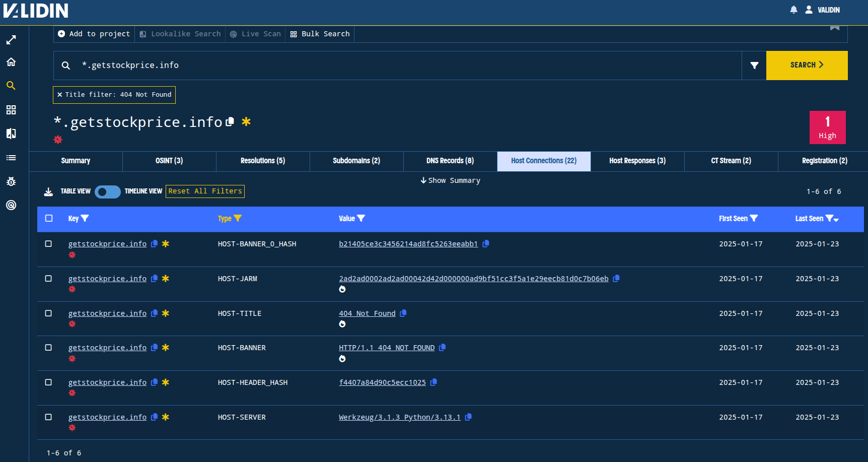
Task: Open the compare icon in the sidebar
Action: tap(11, 134)
